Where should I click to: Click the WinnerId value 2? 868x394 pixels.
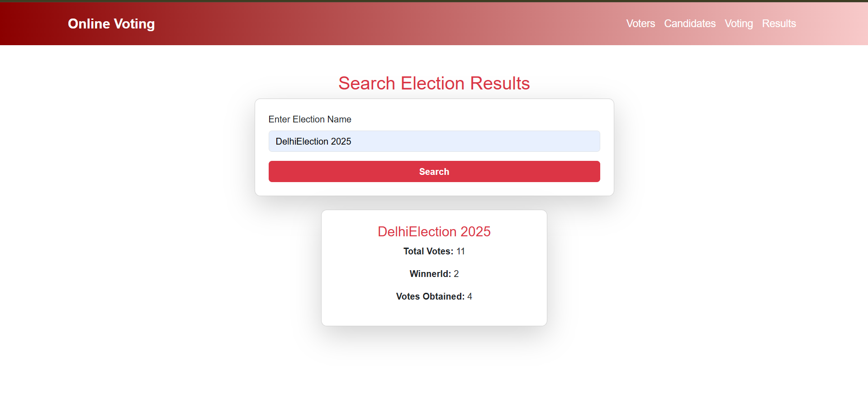pyautogui.click(x=456, y=274)
